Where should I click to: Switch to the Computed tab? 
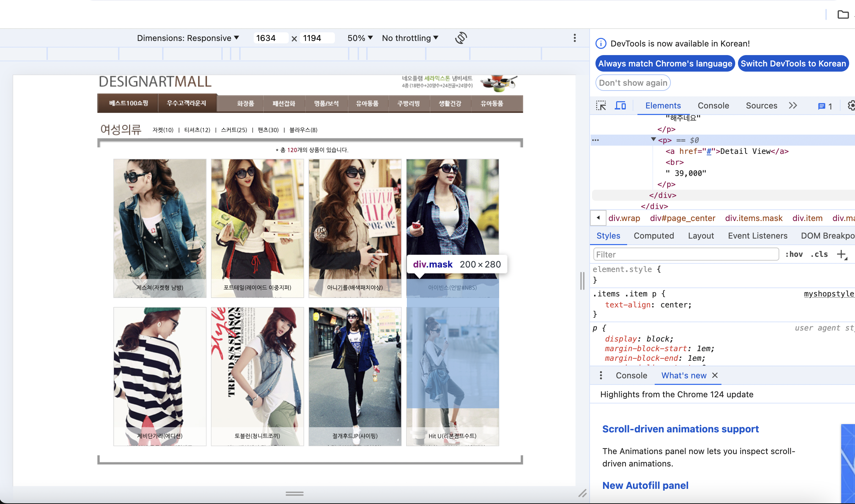(x=654, y=236)
